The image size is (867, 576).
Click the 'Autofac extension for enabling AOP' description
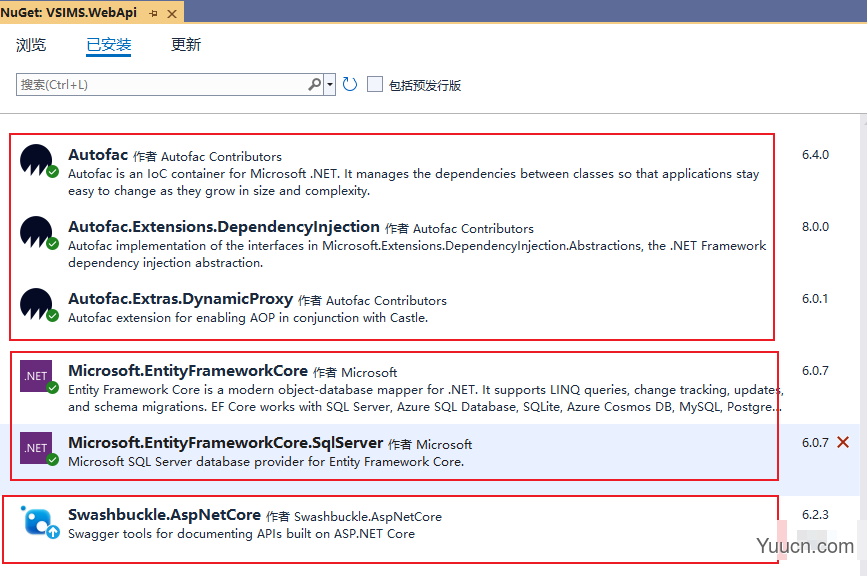coord(248,318)
